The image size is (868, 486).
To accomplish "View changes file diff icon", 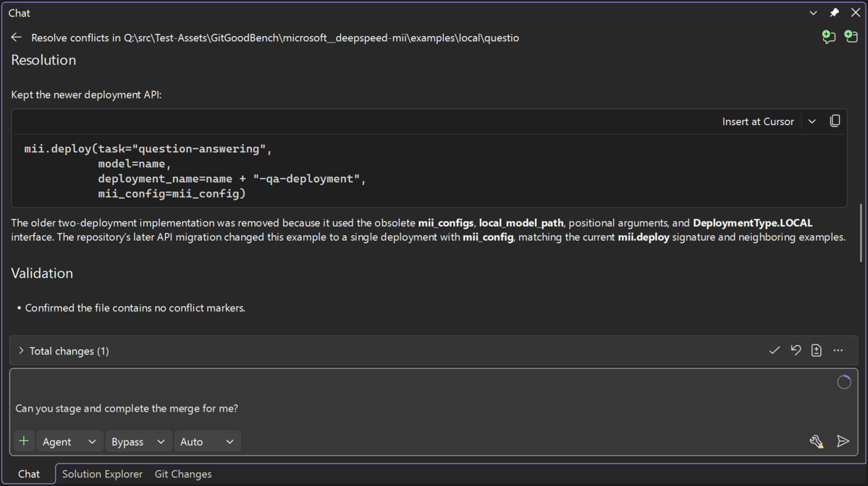I will click(817, 351).
